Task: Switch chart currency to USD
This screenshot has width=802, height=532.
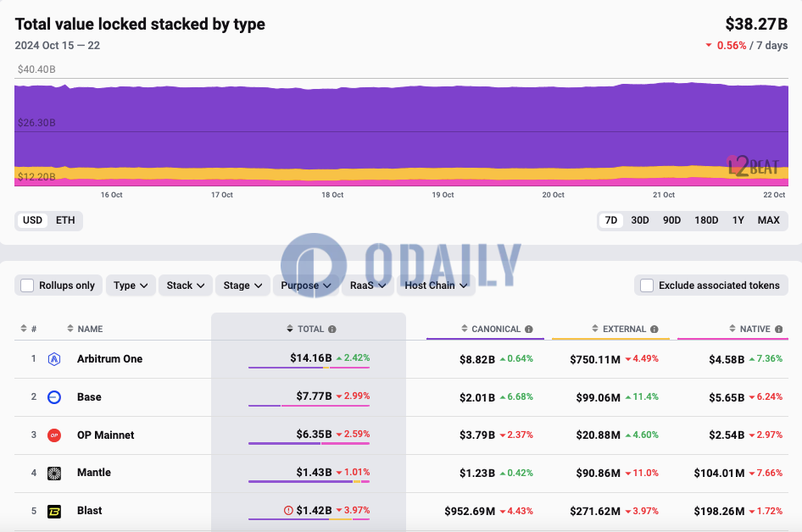Action: (x=32, y=220)
